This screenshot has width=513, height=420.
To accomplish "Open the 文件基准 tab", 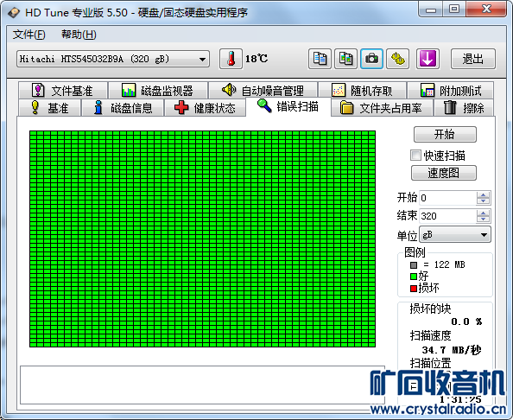I will click(63, 91).
